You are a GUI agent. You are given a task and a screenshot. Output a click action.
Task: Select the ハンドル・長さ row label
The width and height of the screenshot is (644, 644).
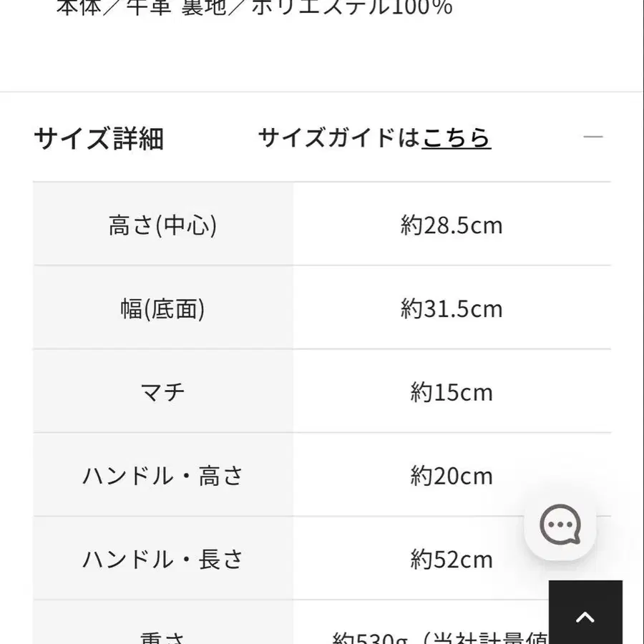tap(162, 560)
